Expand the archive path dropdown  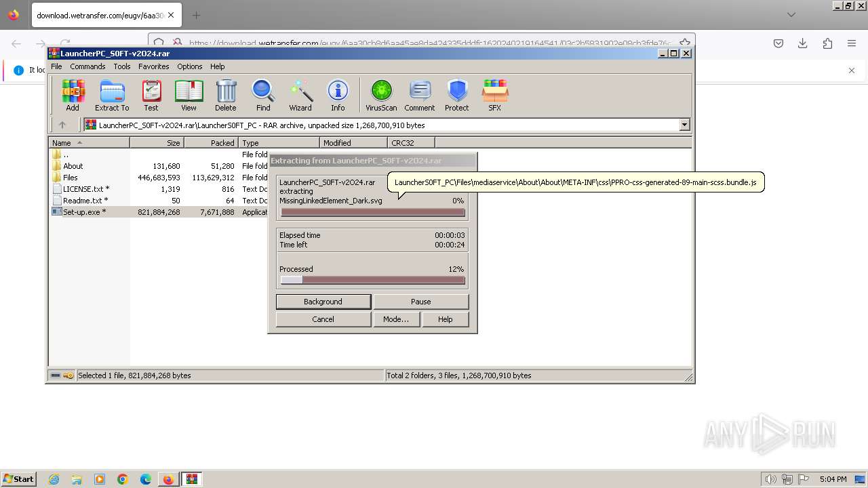[x=684, y=125]
